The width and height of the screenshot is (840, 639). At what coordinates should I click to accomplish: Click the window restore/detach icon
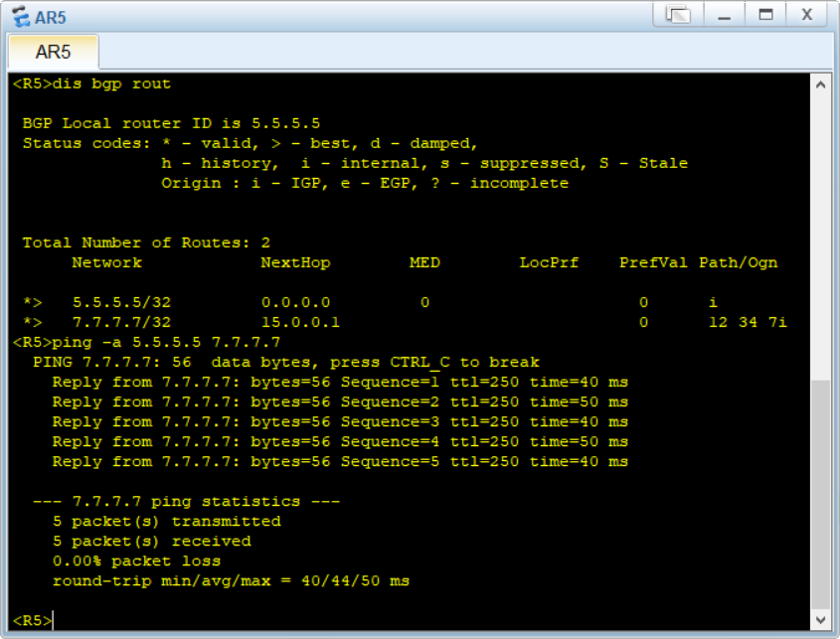click(678, 15)
